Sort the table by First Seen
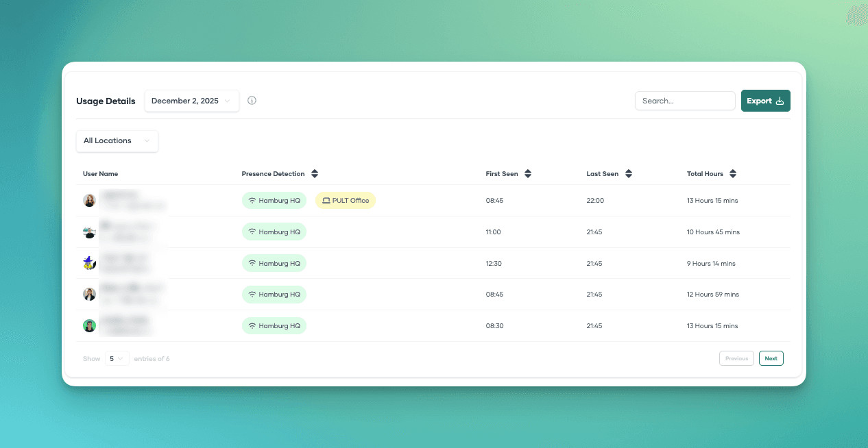This screenshot has width=868, height=448. tap(528, 173)
